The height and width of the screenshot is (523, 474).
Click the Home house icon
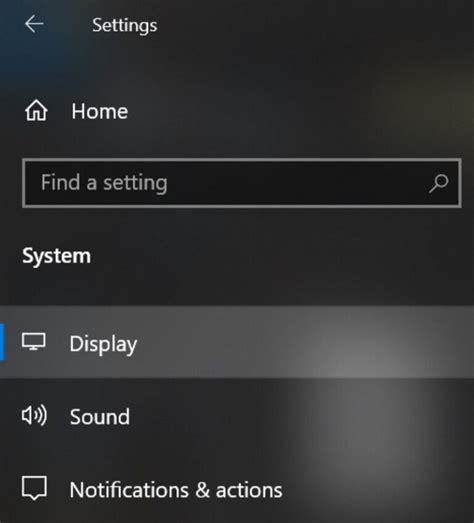coord(36,110)
